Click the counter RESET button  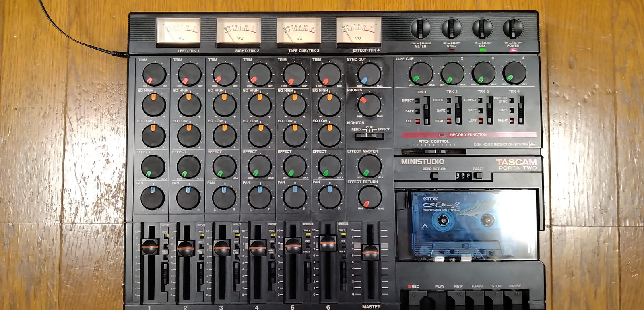pyautogui.click(x=478, y=176)
